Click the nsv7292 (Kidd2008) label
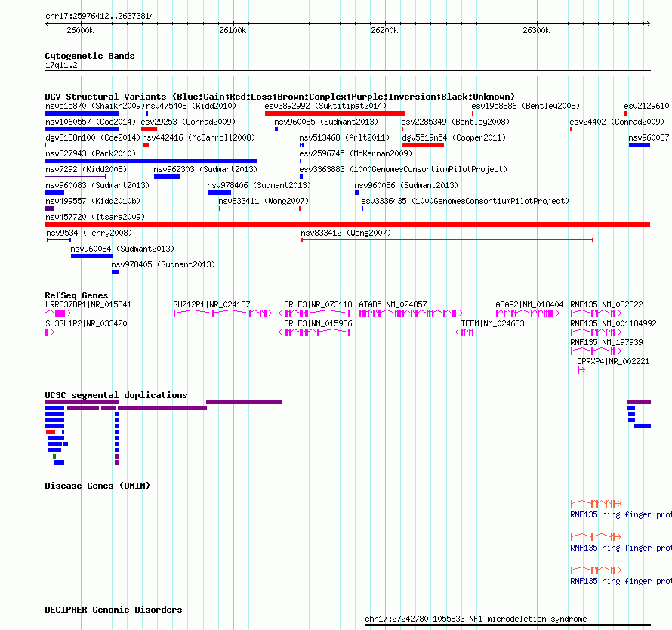The width and height of the screenshot is (672, 630). click(86, 169)
